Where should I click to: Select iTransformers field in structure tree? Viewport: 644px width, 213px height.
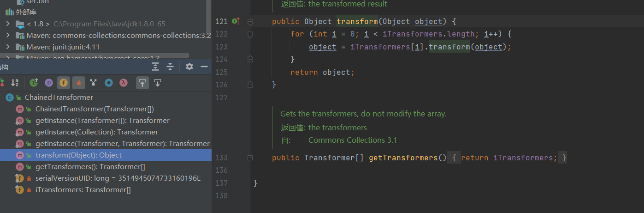click(x=83, y=190)
